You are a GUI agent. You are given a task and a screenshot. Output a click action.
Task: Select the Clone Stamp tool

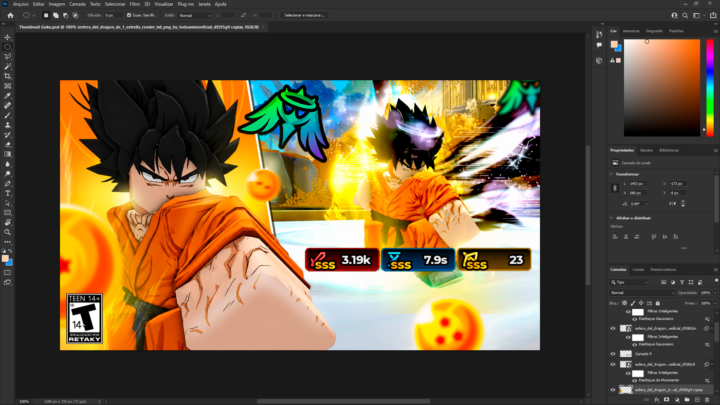[x=7, y=125]
